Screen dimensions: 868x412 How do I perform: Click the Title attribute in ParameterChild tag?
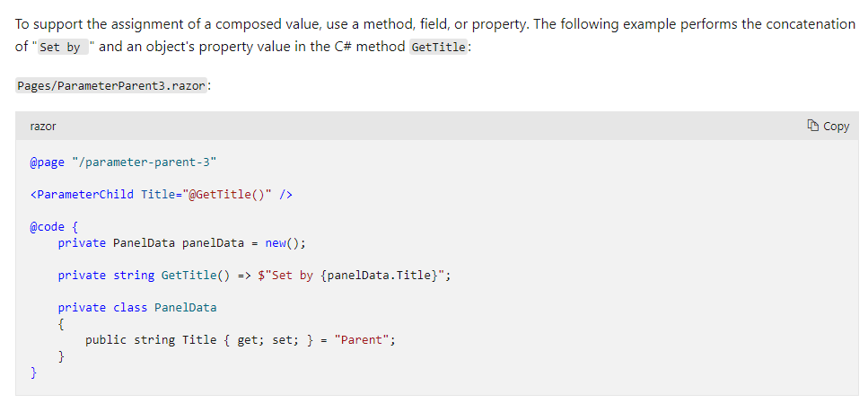(158, 195)
